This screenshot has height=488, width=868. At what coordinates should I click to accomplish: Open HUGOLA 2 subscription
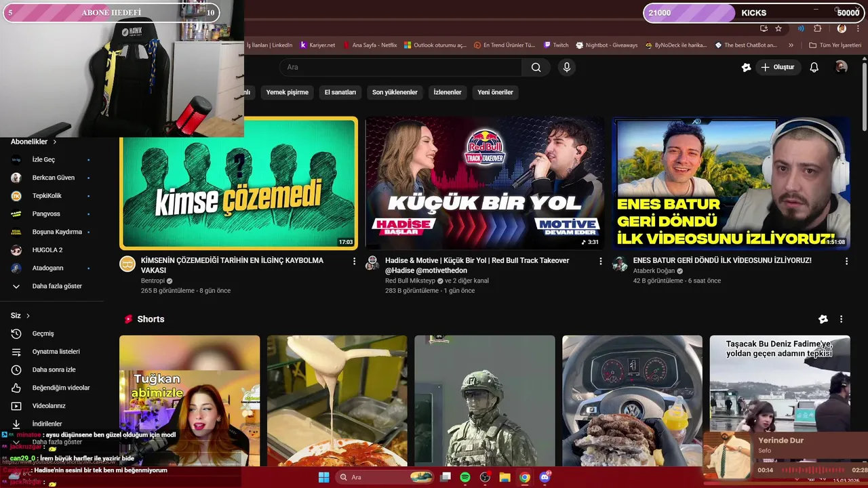pyautogui.click(x=52, y=250)
